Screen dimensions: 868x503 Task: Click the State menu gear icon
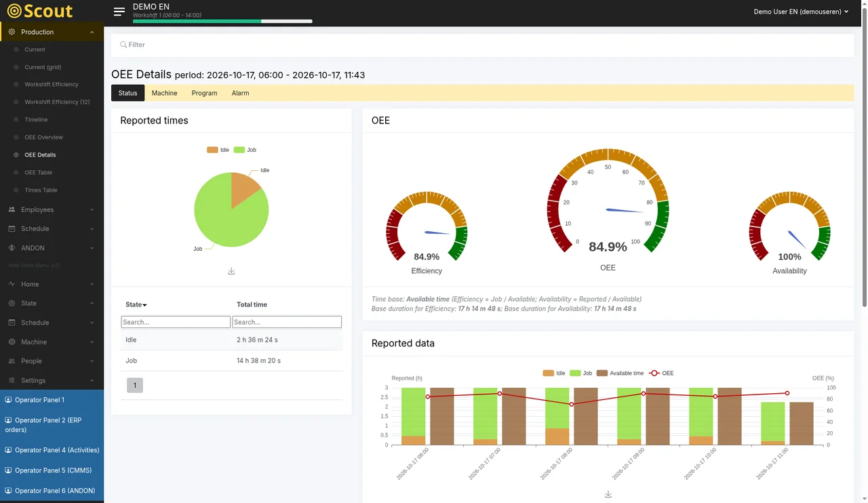[x=12, y=303]
